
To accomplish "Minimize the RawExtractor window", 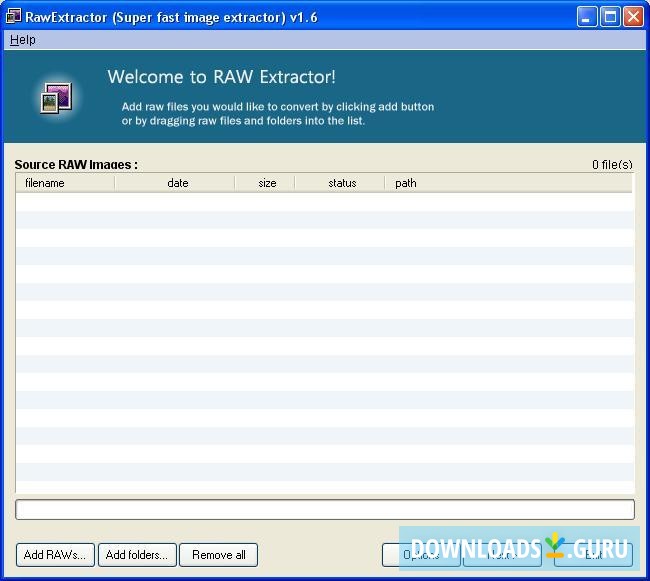I will click(587, 17).
